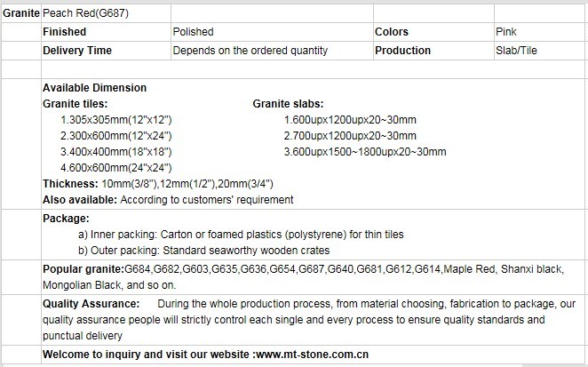Image resolution: width=588 pixels, height=367 pixels.
Task: Click the Delivery Time label
Action: [77, 51]
